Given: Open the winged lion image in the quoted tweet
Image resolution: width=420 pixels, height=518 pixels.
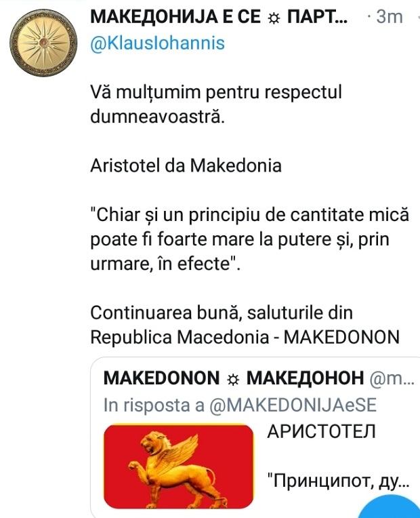Looking at the screenshot, I should coord(179,466).
